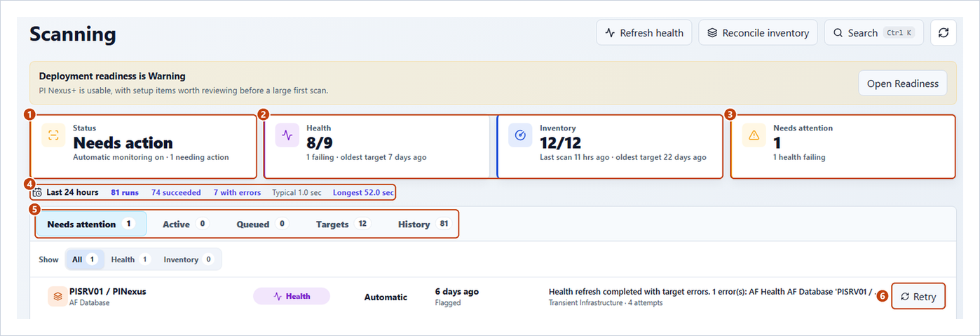Open the Search box

[x=873, y=33]
